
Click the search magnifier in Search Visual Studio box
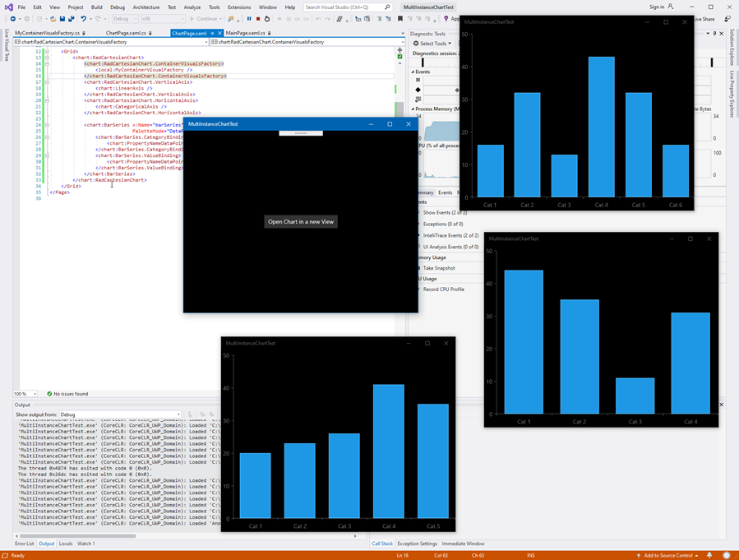tap(387, 7)
